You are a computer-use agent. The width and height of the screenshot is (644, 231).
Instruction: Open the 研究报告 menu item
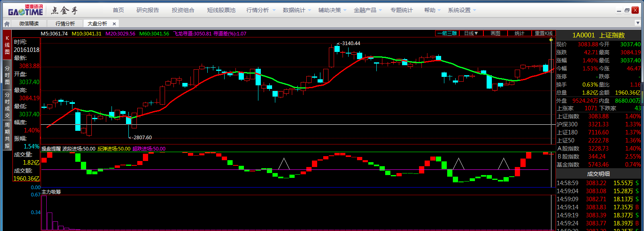(x=148, y=10)
